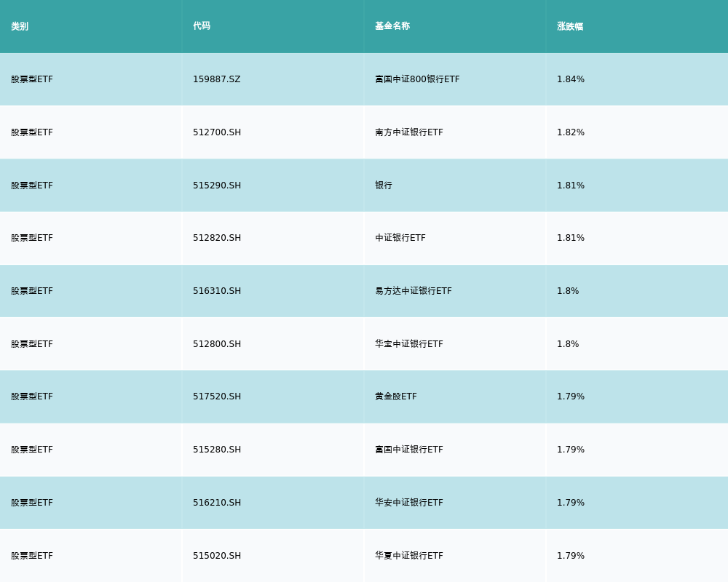Click 股票型ETF in the 515280.SH row
The image size is (728, 582).
click(x=31, y=450)
